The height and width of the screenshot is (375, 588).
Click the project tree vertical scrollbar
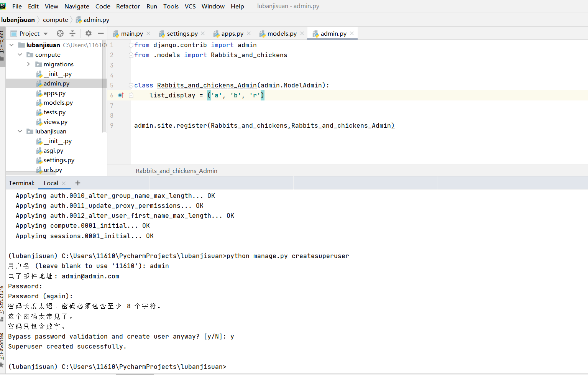click(x=104, y=86)
